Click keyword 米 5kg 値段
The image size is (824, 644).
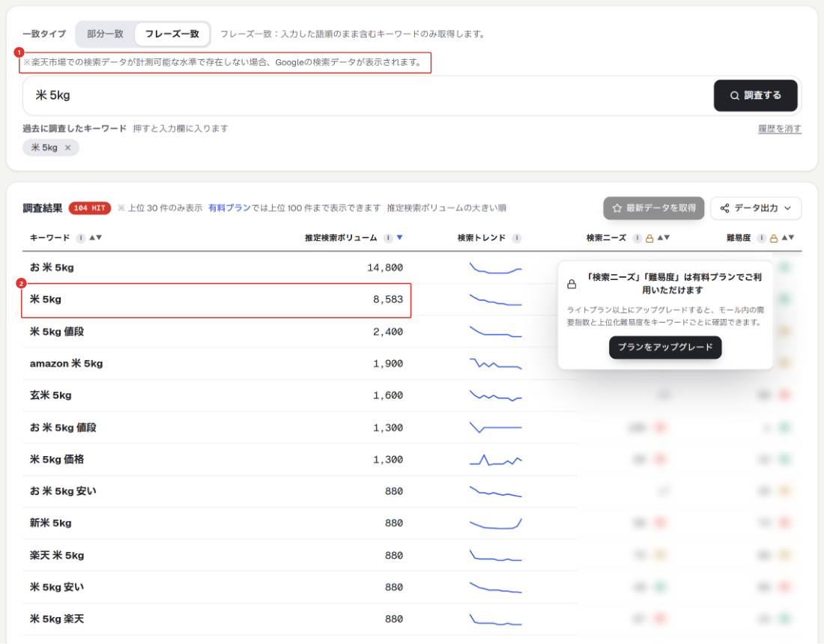[57, 332]
